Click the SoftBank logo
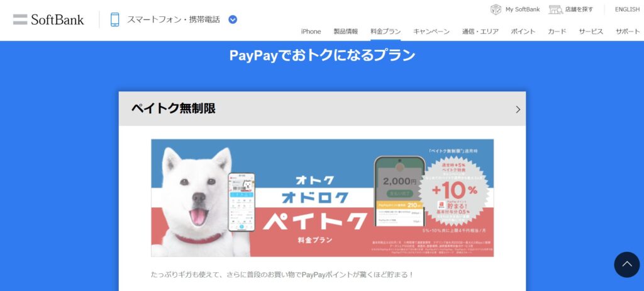 pyautogui.click(x=48, y=20)
